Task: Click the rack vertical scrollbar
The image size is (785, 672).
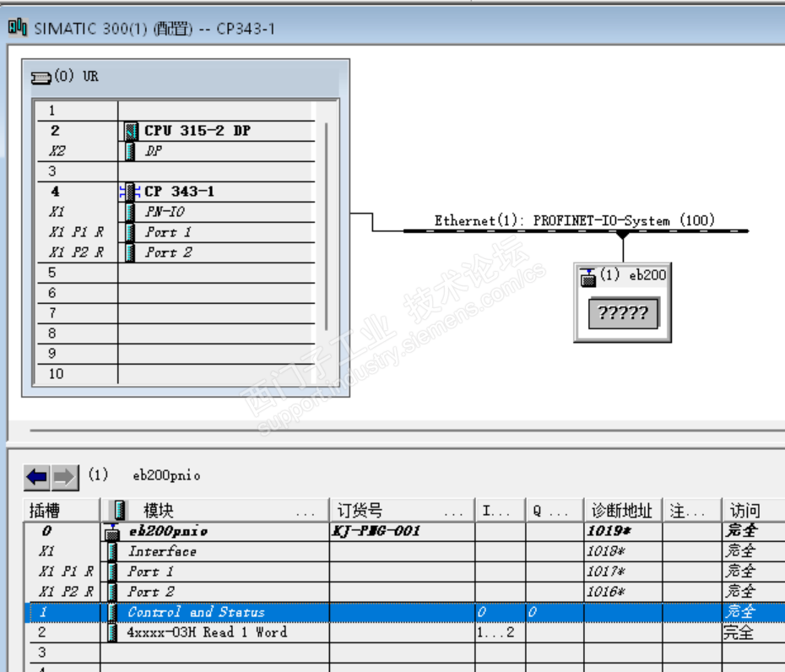Action: click(x=326, y=226)
